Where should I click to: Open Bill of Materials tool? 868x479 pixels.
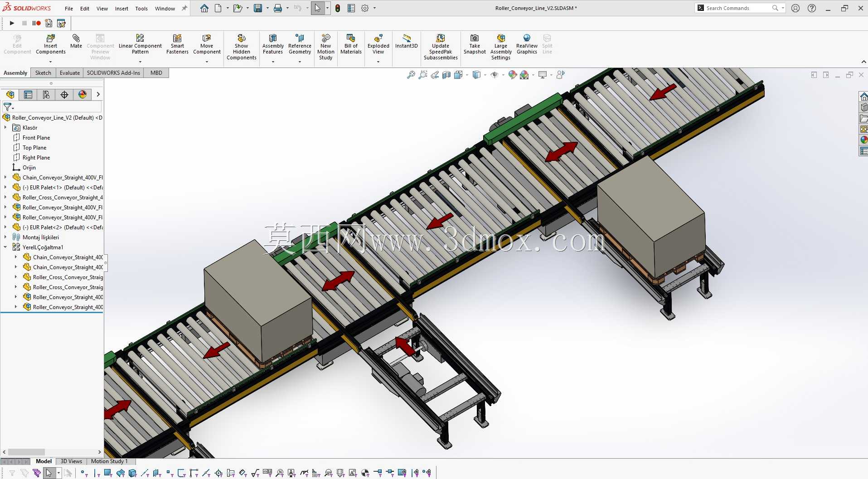351,44
